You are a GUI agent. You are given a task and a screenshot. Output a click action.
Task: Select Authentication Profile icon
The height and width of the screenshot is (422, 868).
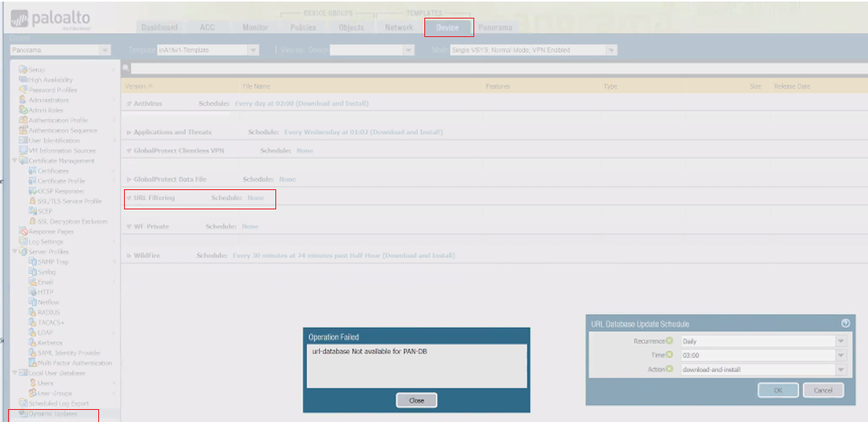(23, 120)
